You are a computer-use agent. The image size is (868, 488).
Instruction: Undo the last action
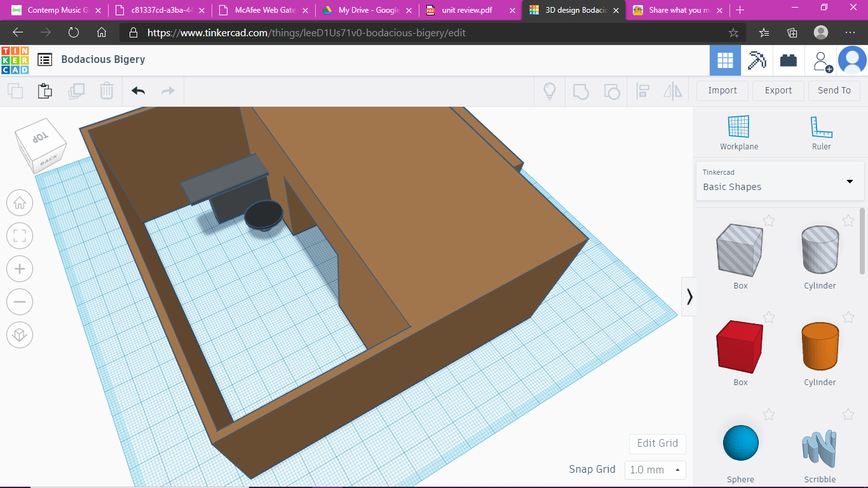pos(138,91)
